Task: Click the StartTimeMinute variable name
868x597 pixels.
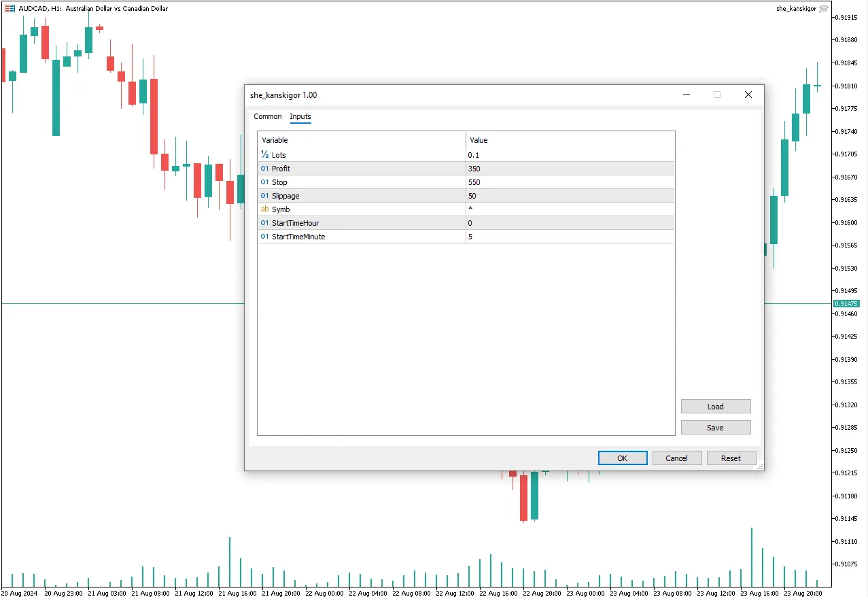Action: click(x=298, y=237)
